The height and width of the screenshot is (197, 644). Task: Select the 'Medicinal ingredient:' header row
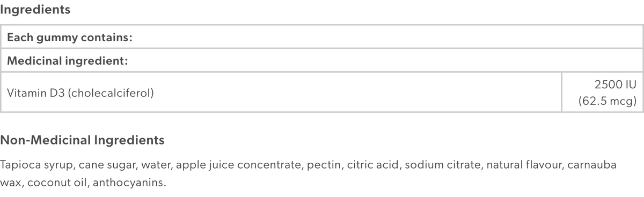(x=322, y=60)
